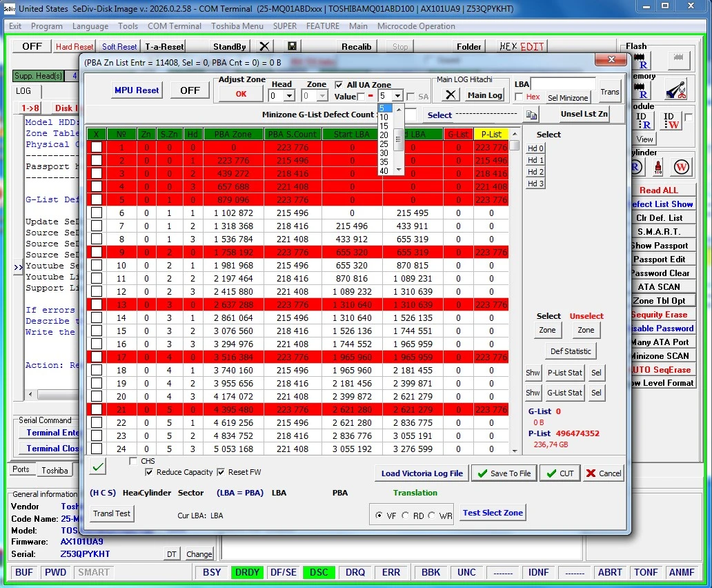This screenshot has height=588, width=712.
Task: Check the row 6 checkbox
Action: 97,213
